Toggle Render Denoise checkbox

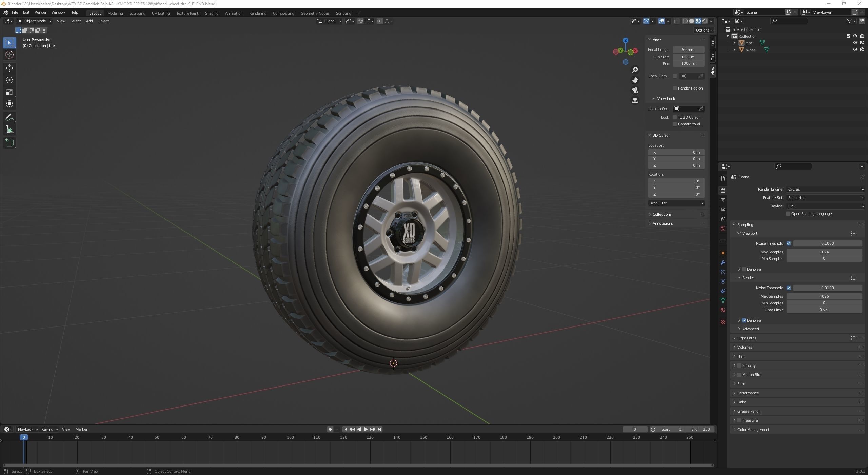(x=744, y=320)
